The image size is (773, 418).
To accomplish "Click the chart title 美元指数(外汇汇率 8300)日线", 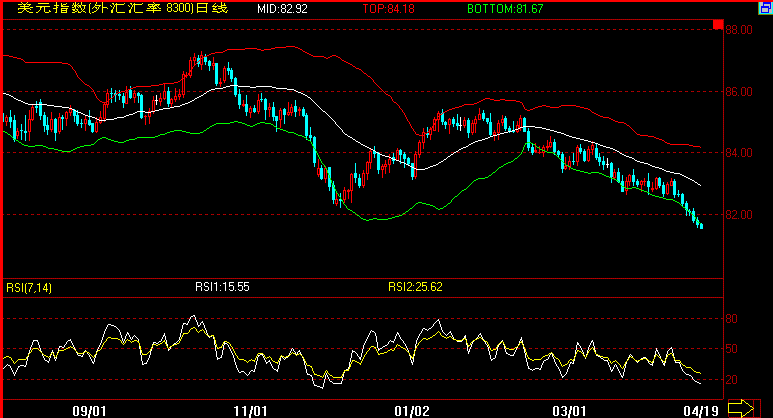I will pyautogui.click(x=123, y=8).
